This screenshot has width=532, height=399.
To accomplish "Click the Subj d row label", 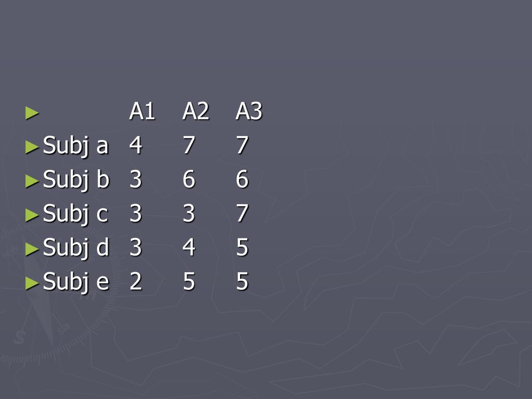I will 76,248.
